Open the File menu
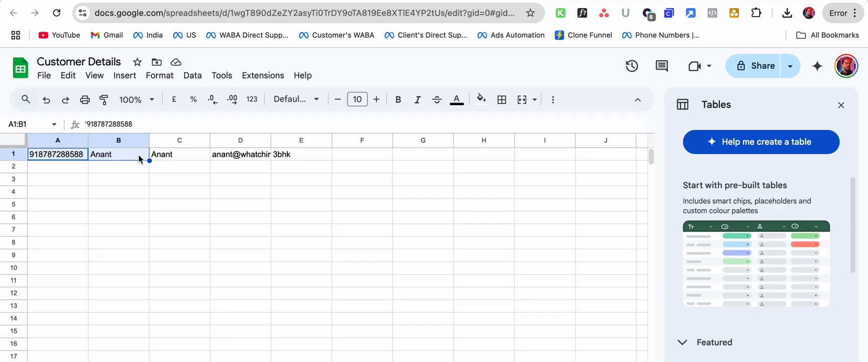This screenshot has width=868, height=362. click(x=44, y=75)
